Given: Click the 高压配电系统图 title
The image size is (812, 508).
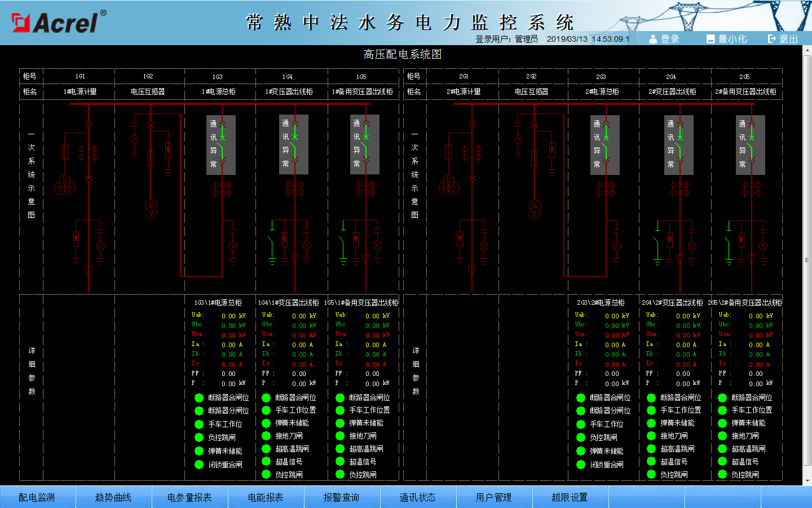Looking at the screenshot, I should coord(403,54).
